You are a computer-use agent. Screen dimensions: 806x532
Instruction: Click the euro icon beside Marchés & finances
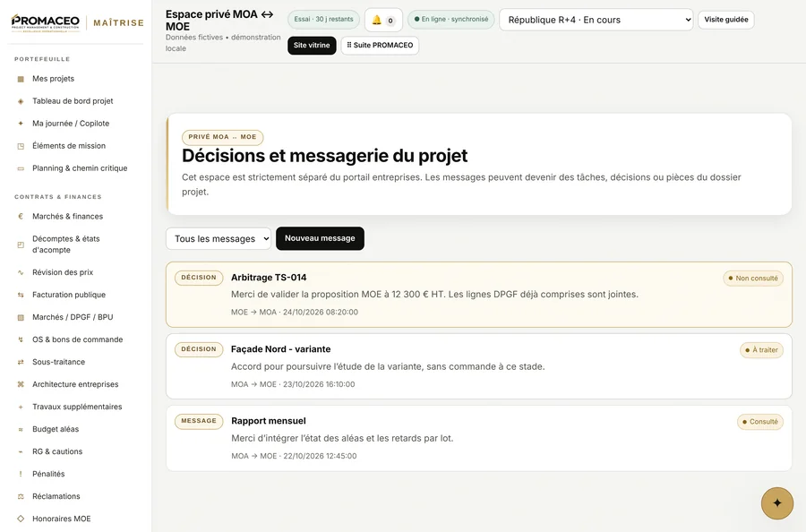(x=21, y=217)
